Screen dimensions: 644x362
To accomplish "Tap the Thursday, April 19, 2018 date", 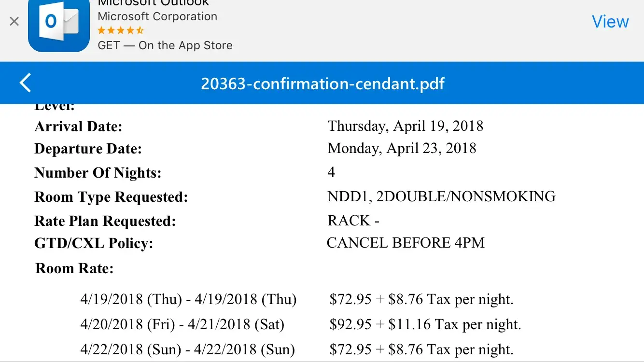I will pos(406,126).
